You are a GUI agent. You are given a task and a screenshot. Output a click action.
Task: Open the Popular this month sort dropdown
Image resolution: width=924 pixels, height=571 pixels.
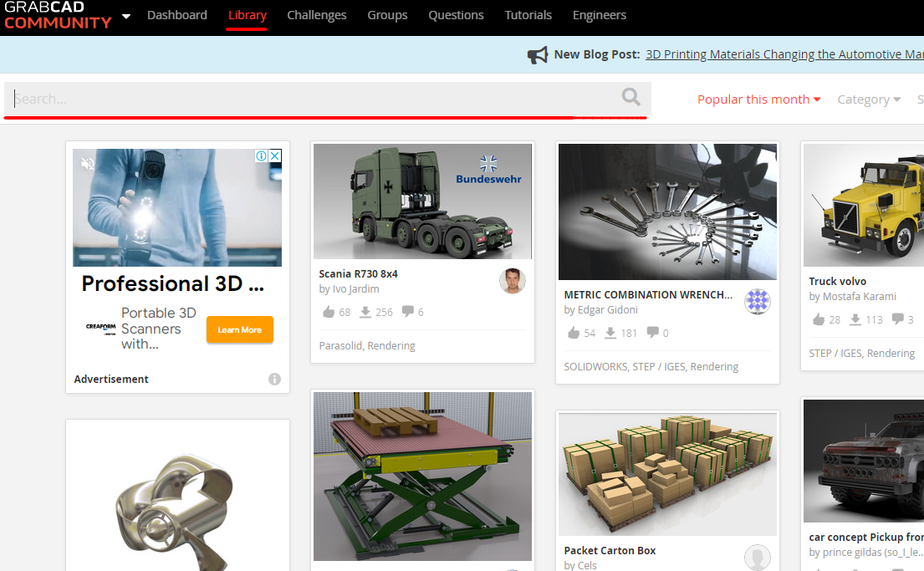click(759, 99)
